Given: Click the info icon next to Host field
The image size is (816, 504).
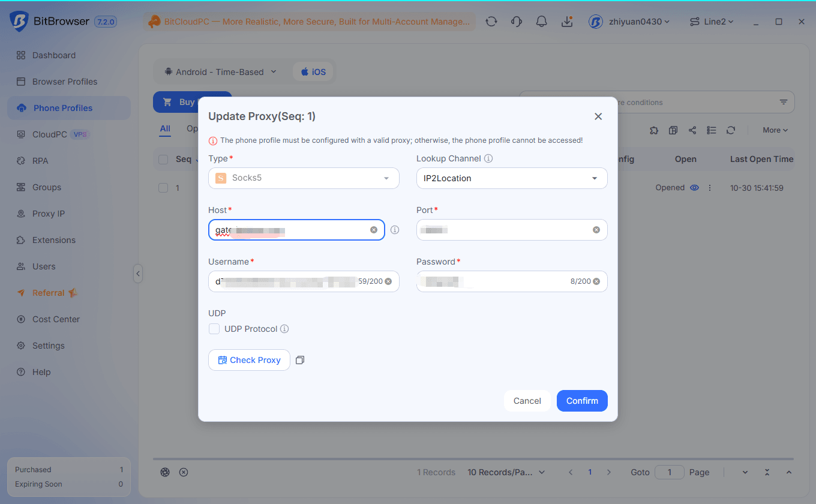Looking at the screenshot, I should tap(395, 230).
